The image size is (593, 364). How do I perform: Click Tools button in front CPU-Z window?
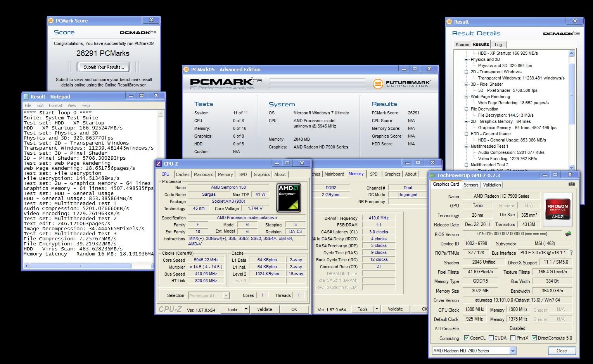point(232,309)
